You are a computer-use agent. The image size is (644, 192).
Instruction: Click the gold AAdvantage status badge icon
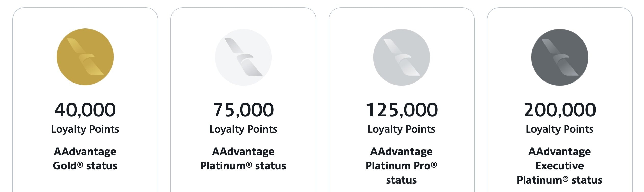click(x=85, y=57)
